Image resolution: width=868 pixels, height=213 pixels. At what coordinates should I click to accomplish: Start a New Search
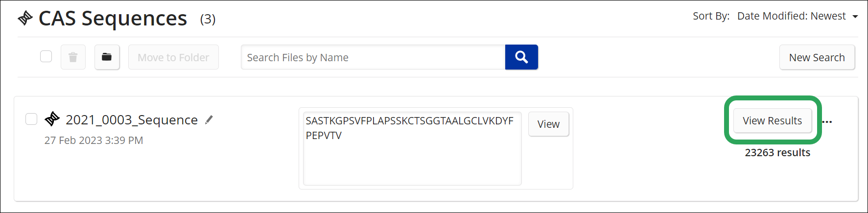tap(817, 57)
